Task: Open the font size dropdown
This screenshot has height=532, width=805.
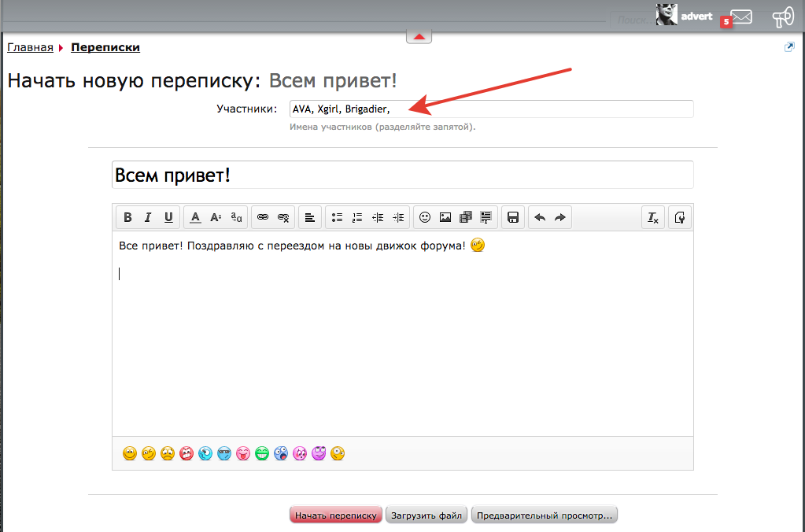Action: [x=216, y=218]
